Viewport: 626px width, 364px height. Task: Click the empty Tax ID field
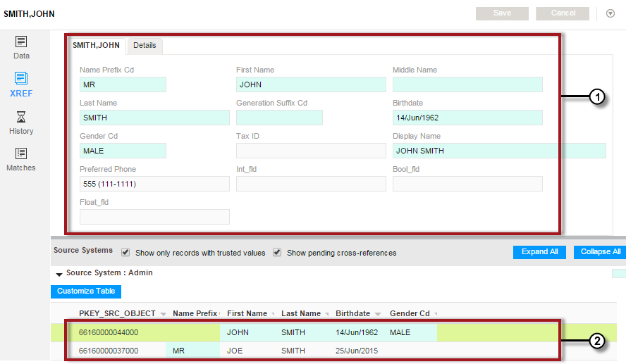(x=311, y=151)
